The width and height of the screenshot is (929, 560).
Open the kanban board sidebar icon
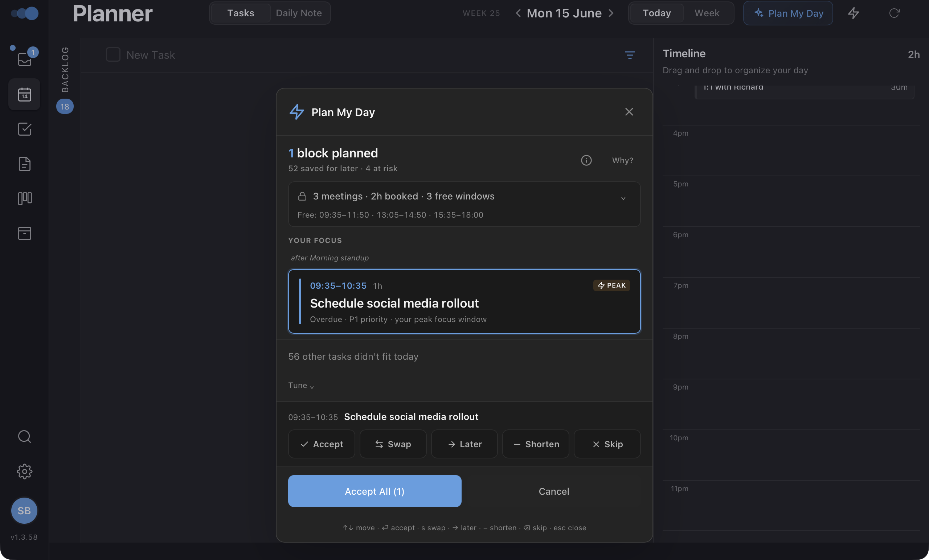click(25, 198)
